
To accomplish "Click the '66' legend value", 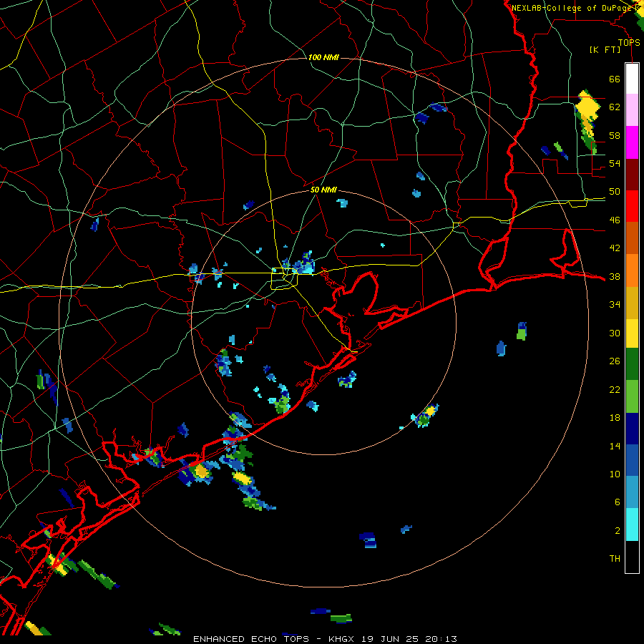I will point(615,79).
